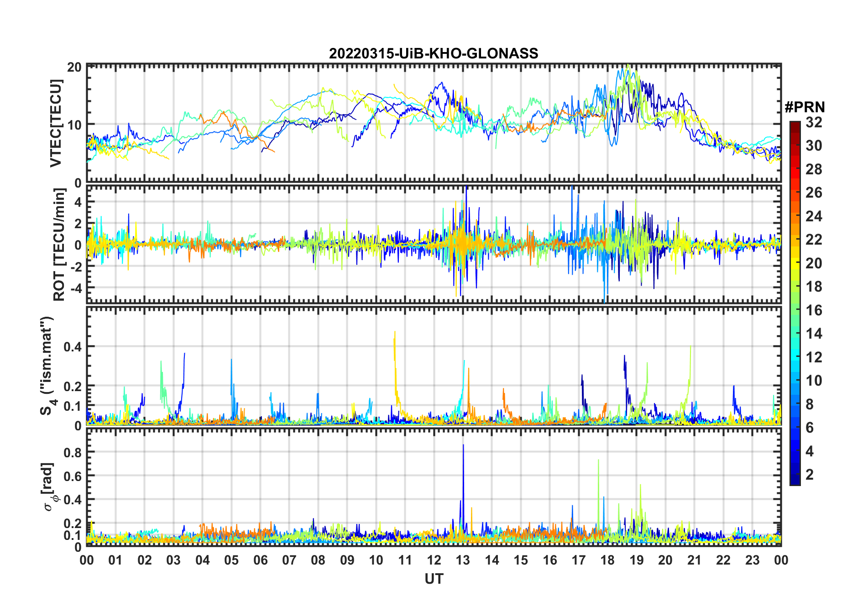Click x-axis tick label 18
Viewport: 868px width, 607px height.
pos(607,560)
